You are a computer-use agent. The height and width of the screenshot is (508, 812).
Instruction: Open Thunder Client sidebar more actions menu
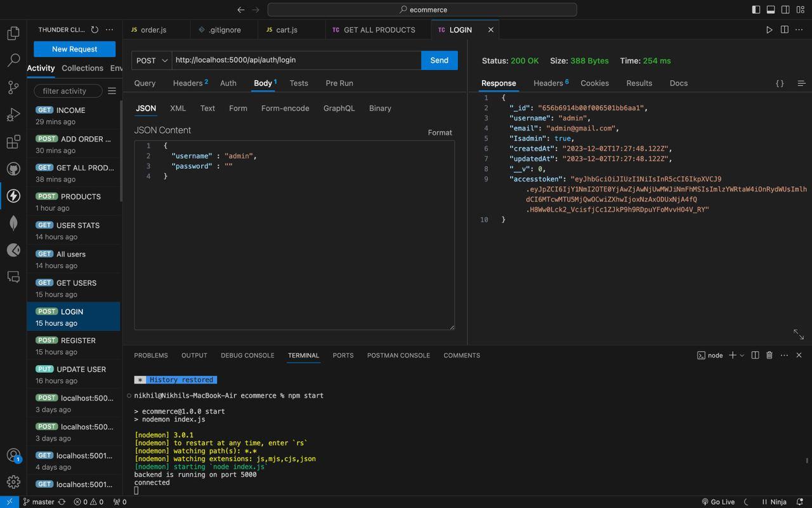tap(109, 30)
